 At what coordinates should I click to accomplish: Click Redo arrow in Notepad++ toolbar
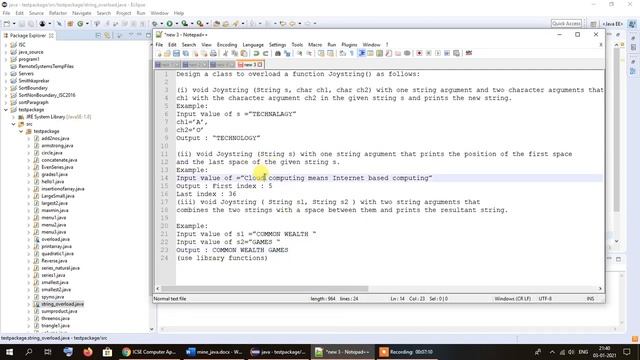click(x=265, y=53)
